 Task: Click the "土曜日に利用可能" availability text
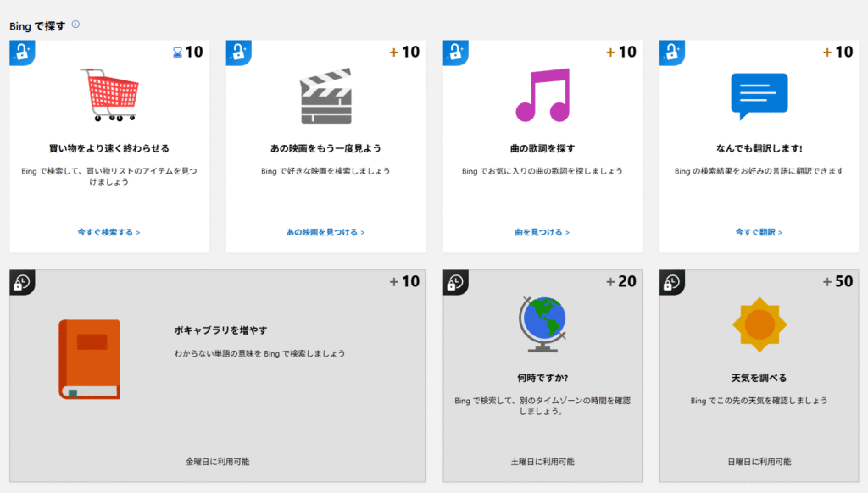542,462
